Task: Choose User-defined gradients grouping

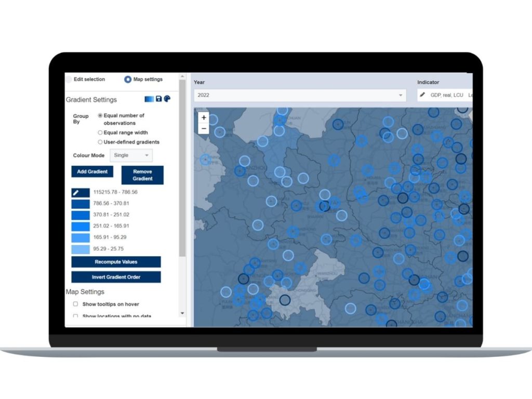Action: point(100,142)
